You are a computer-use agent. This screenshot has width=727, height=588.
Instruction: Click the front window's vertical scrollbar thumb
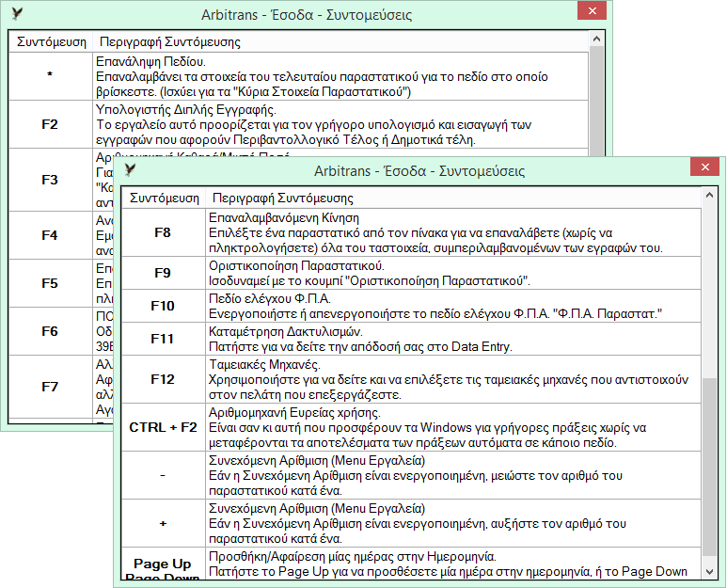709,467
